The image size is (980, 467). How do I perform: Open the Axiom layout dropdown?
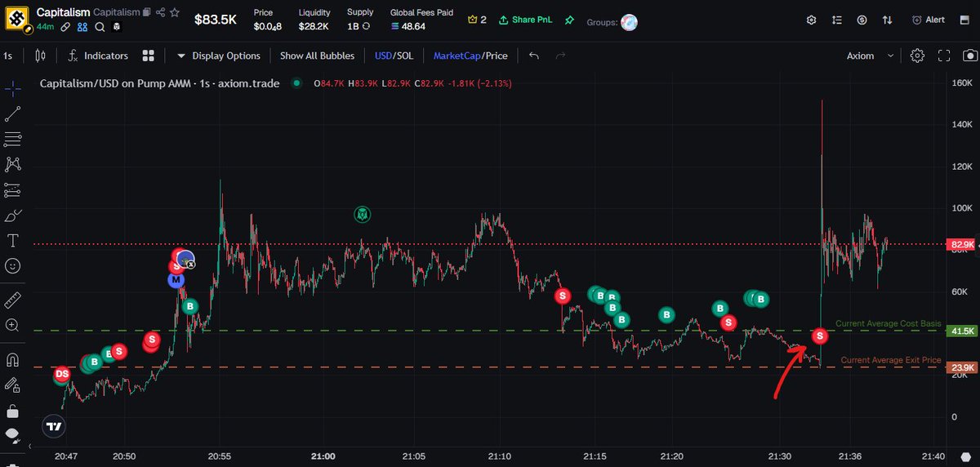[871, 56]
